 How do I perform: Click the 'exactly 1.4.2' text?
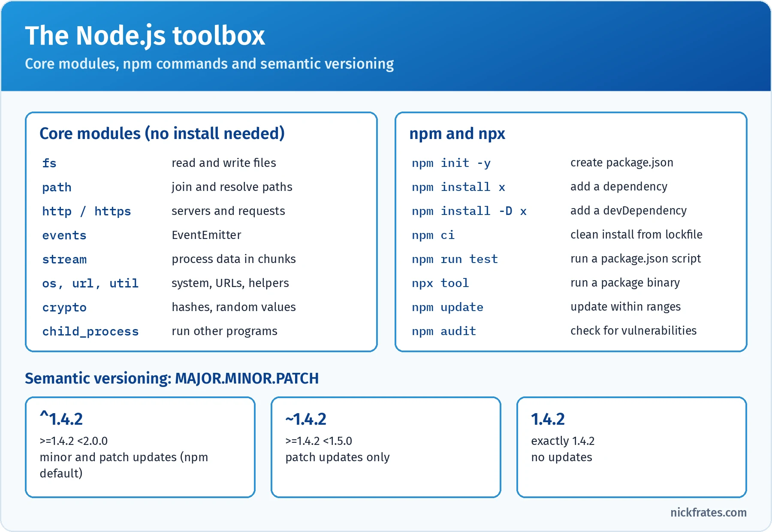click(563, 441)
